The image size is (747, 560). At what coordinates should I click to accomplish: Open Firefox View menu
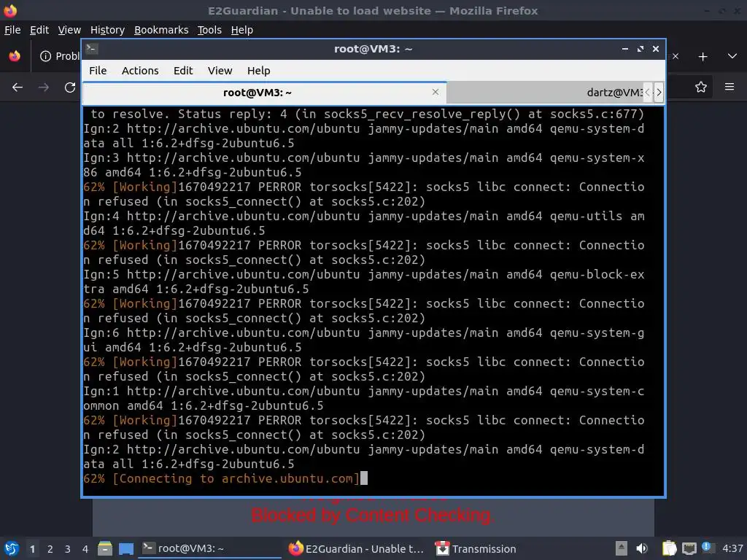click(x=69, y=30)
